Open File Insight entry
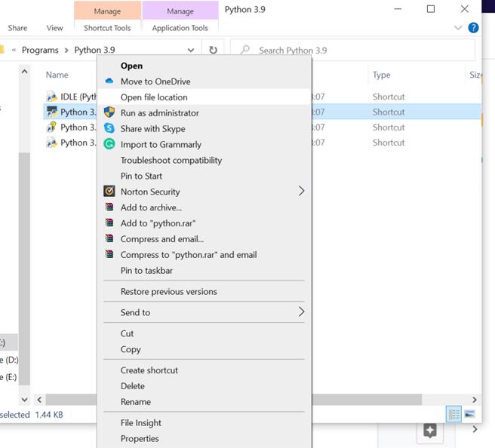 point(141,423)
